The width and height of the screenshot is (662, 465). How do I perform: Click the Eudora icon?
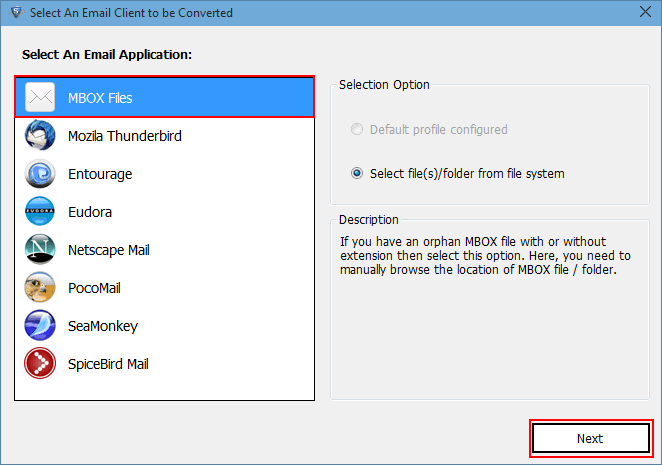click(40, 212)
